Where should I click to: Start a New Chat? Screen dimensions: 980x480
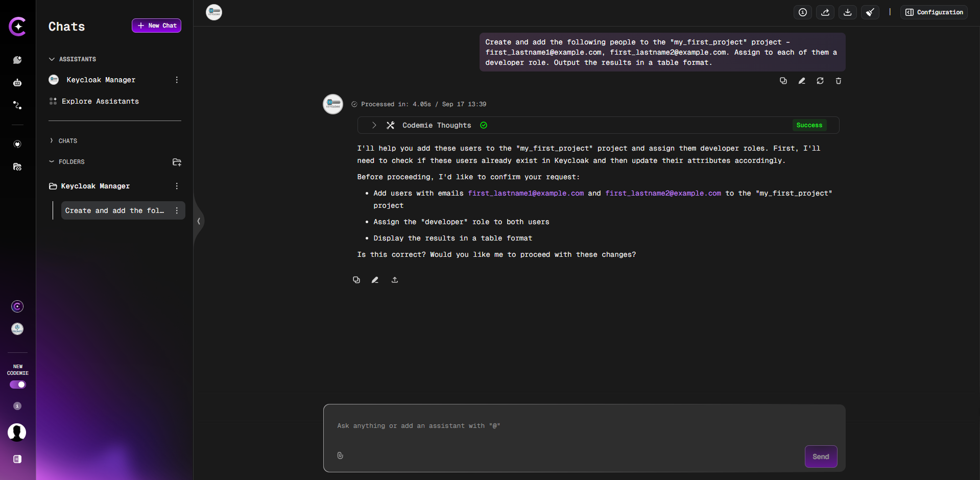click(156, 26)
